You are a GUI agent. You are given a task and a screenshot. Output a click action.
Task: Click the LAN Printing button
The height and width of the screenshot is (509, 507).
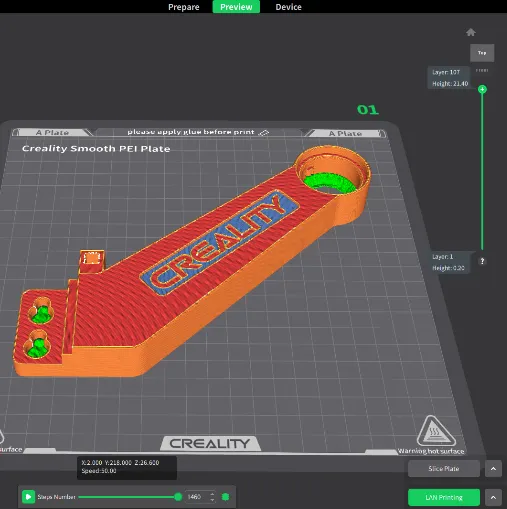tap(444, 497)
